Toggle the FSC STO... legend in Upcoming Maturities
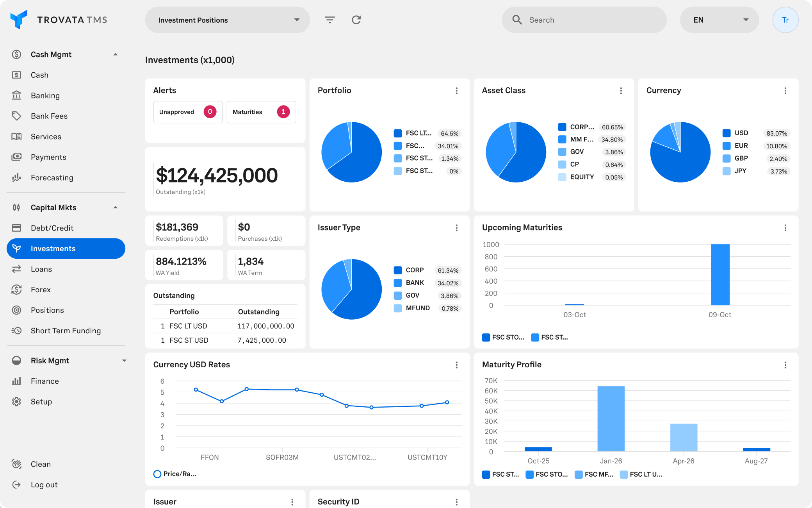812x508 pixels. coord(503,337)
